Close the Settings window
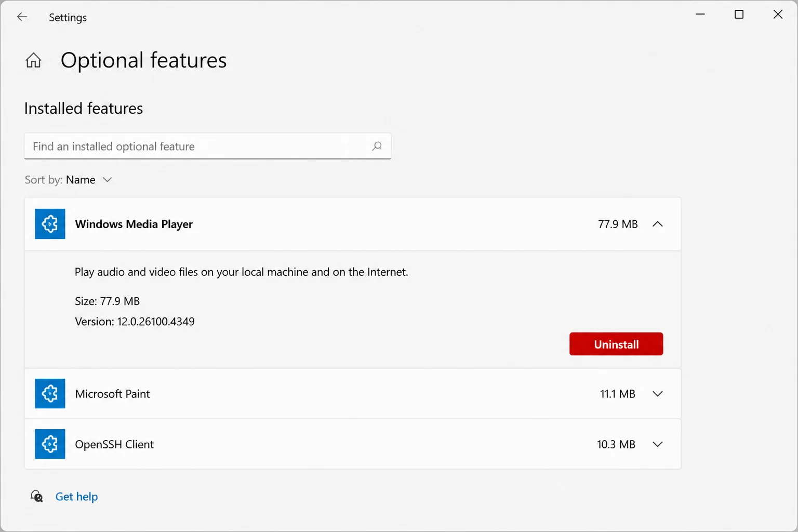The image size is (798, 532). pos(778,15)
